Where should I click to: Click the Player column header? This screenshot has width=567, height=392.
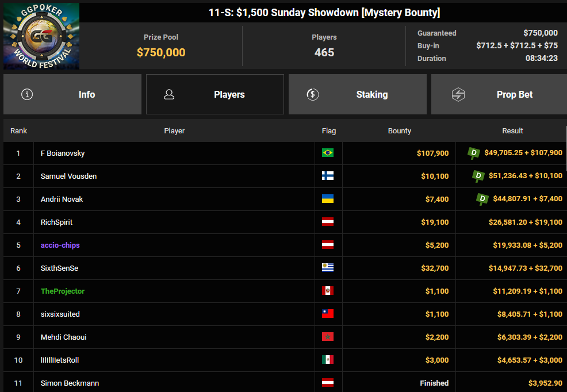point(174,131)
